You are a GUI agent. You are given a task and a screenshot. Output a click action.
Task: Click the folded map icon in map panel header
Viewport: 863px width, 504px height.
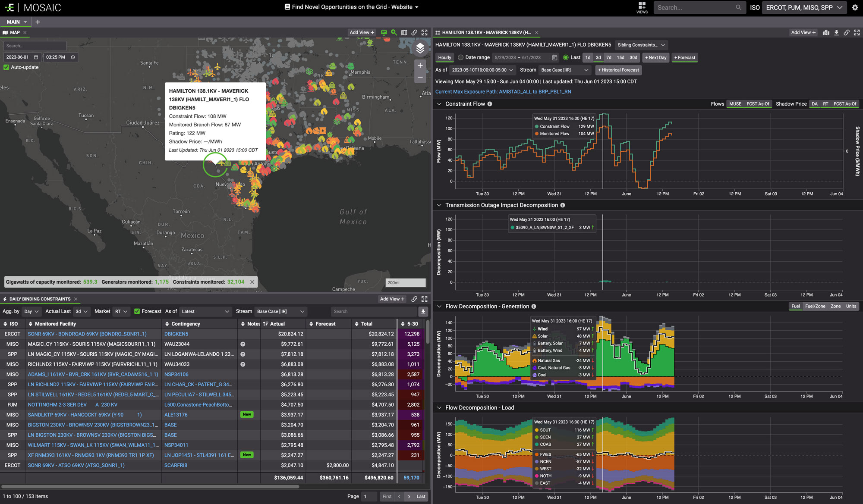(x=404, y=32)
